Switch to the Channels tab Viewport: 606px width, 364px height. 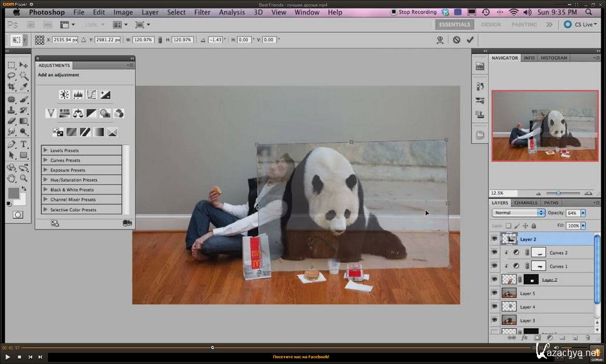[525, 203]
